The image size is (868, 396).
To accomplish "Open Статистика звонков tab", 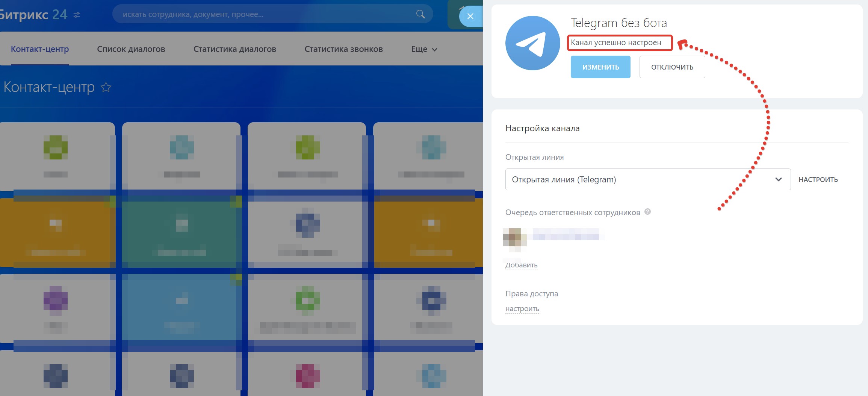I will (343, 49).
